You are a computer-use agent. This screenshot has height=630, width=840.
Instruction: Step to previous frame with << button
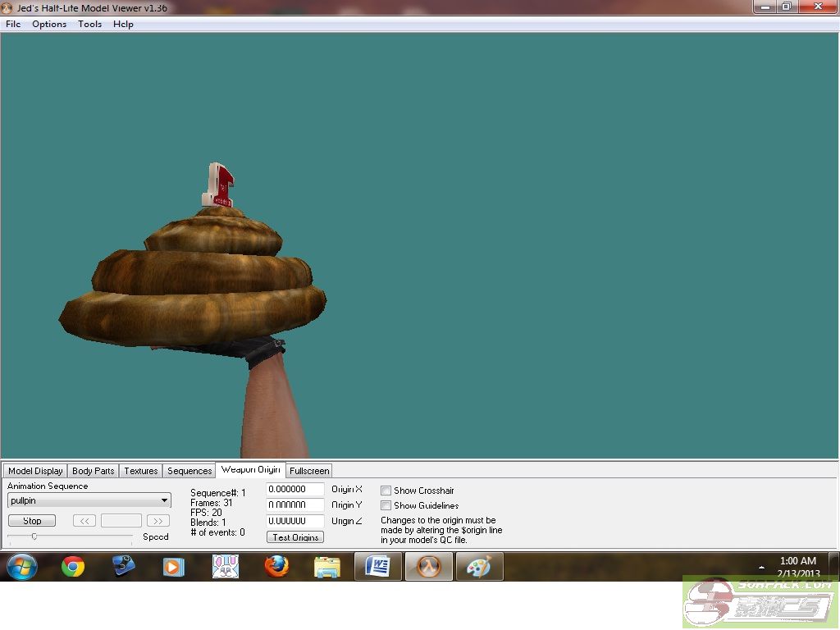pos(84,521)
